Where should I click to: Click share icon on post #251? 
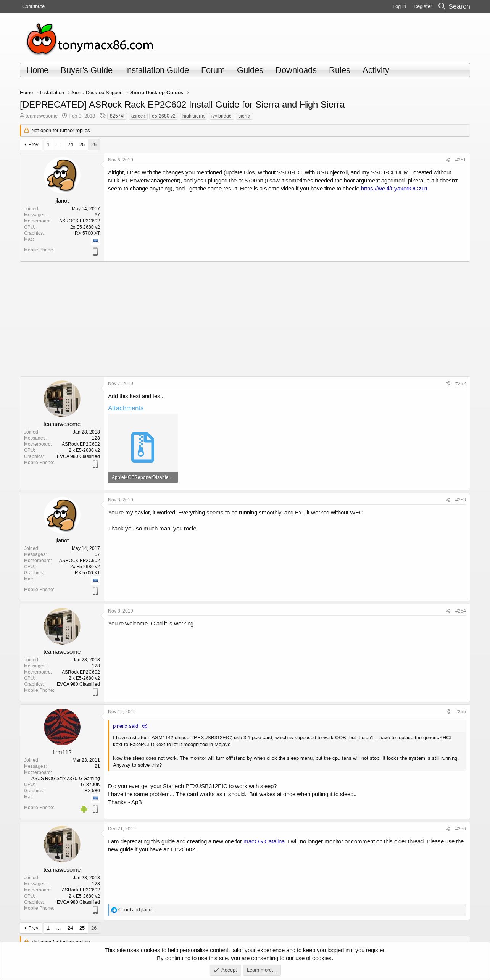(448, 160)
